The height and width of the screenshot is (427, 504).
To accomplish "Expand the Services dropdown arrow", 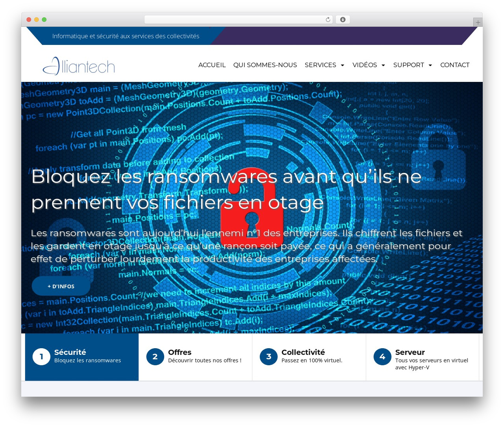I will (343, 65).
